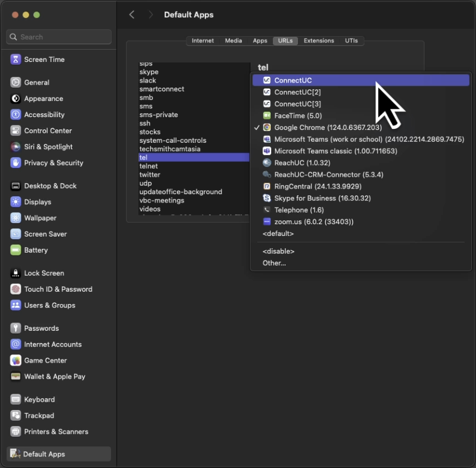Viewport: 476px width, 468px height.
Task: Click the Users & Groups icon
Action: [16, 305]
